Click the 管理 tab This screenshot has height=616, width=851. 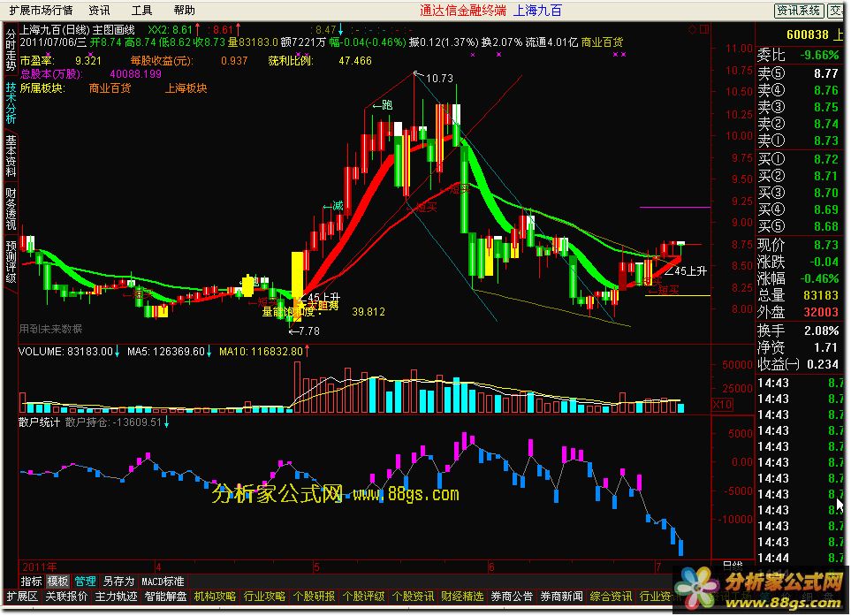coord(85,582)
